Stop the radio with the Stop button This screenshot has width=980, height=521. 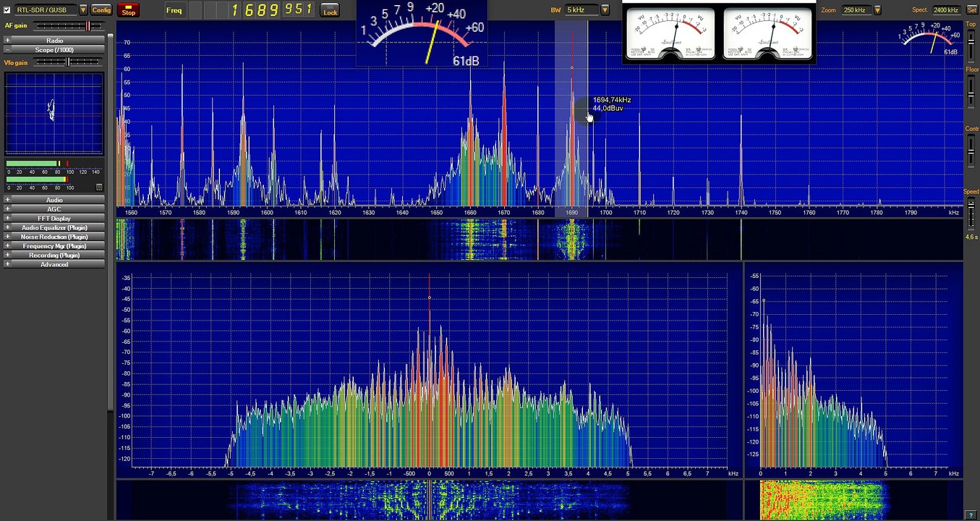[128, 10]
